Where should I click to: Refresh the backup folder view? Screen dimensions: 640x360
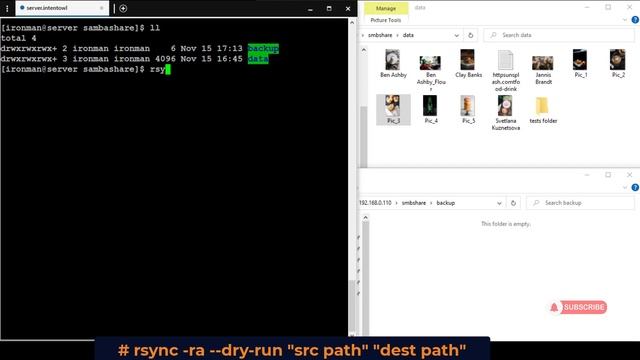click(x=513, y=203)
